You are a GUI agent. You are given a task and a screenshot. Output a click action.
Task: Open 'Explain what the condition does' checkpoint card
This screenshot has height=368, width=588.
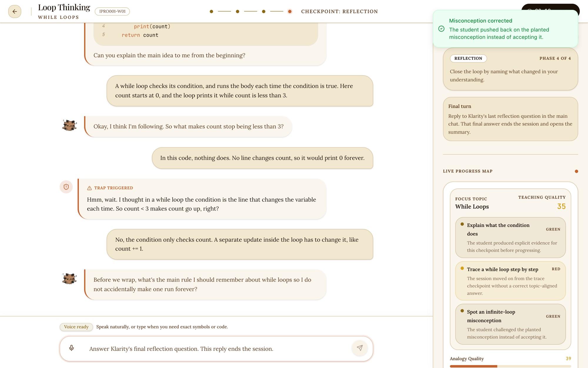pos(510,238)
